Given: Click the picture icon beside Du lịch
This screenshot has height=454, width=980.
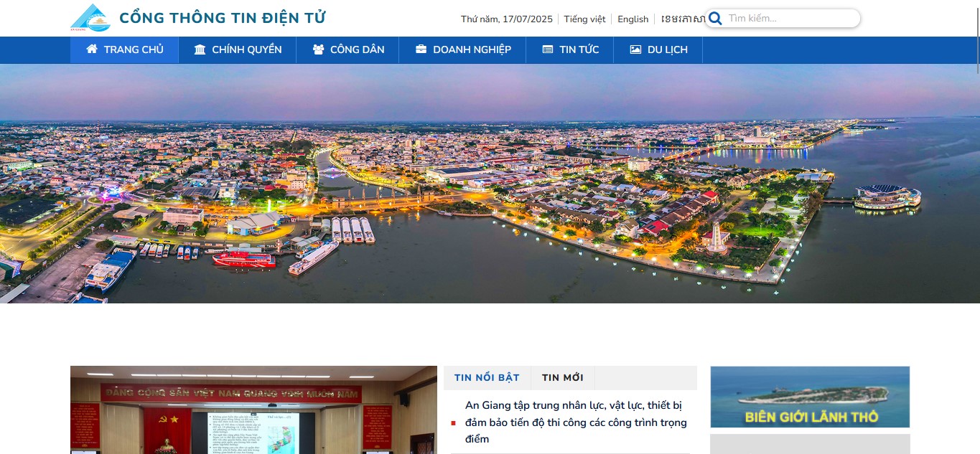Looking at the screenshot, I should coord(635,49).
